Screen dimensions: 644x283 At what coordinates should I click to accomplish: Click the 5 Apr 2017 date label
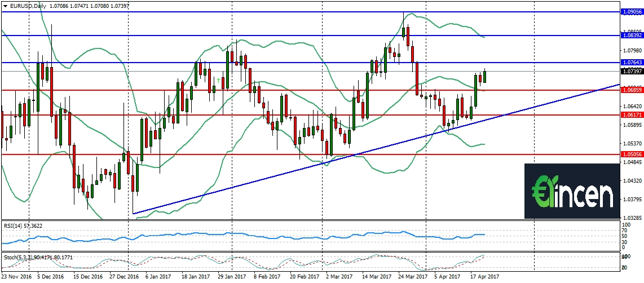tap(448, 277)
